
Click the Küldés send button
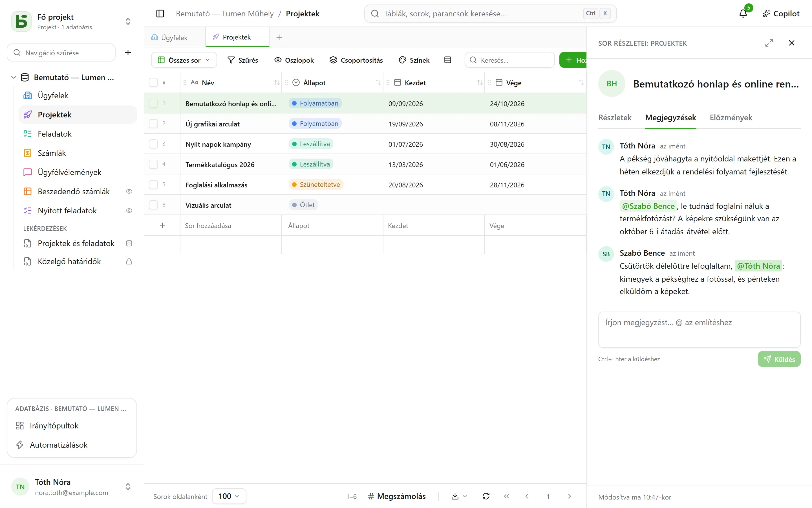tap(779, 359)
